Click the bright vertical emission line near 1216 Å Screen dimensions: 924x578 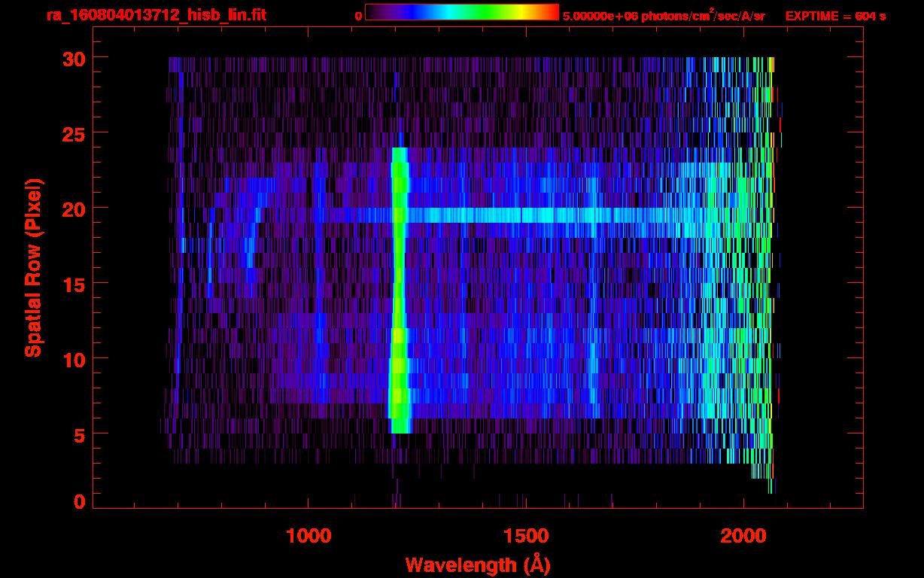click(x=400, y=291)
